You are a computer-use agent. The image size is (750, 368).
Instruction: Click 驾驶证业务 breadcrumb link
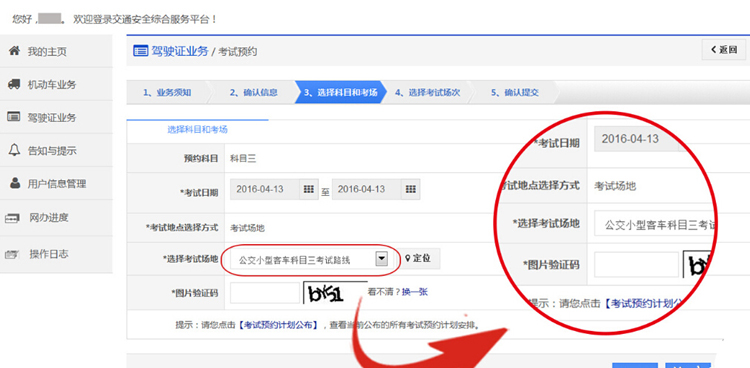click(x=180, y=51)
